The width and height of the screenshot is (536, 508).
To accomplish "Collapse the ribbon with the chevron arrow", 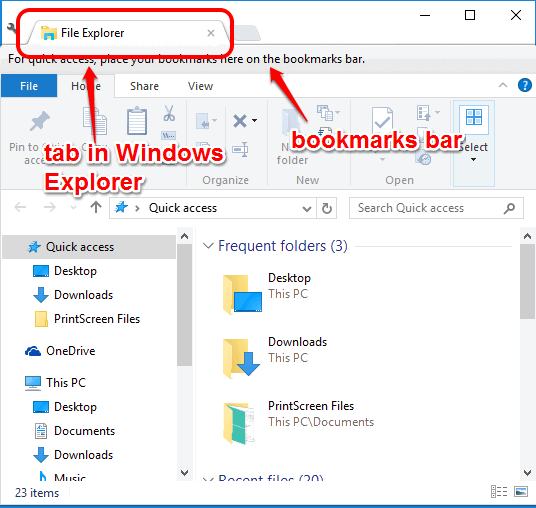I will [x=503, y=85].
